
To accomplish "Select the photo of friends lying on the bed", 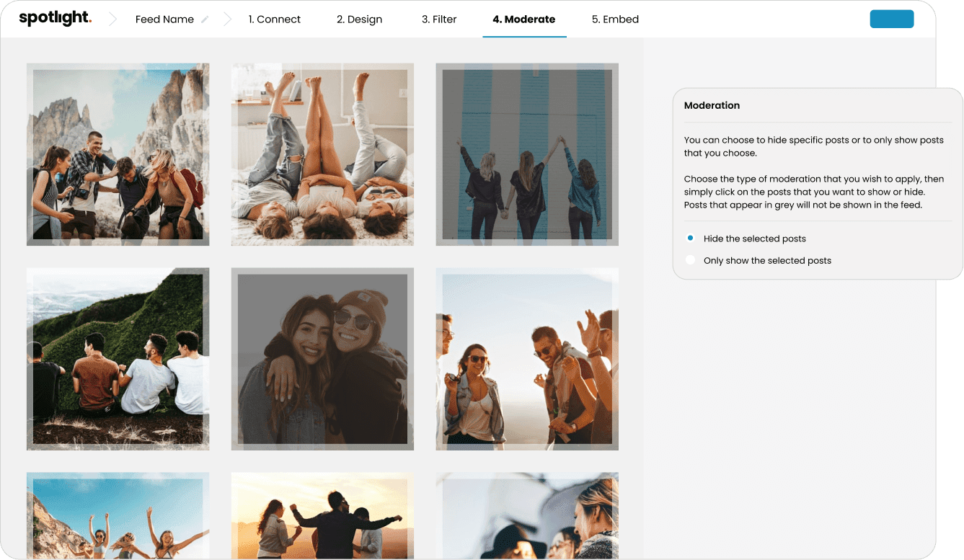I will [322, 154].
